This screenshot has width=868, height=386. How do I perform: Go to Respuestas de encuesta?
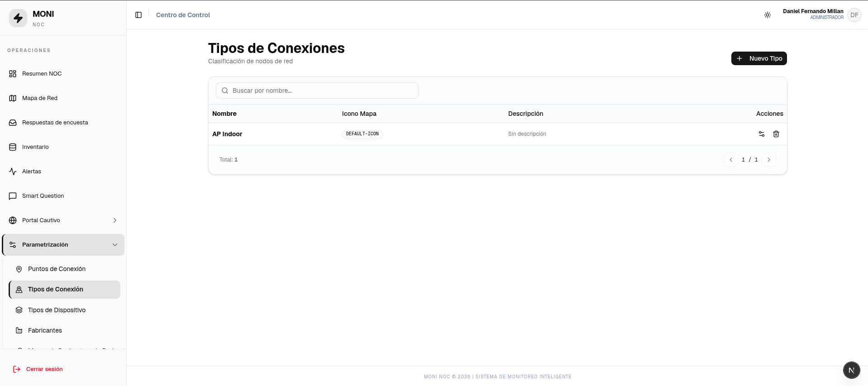63,123
